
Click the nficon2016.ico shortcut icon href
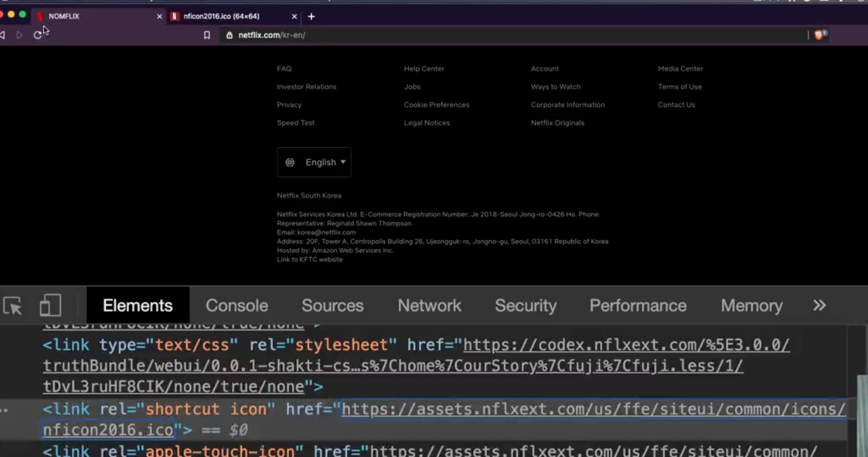pos(444,420)
